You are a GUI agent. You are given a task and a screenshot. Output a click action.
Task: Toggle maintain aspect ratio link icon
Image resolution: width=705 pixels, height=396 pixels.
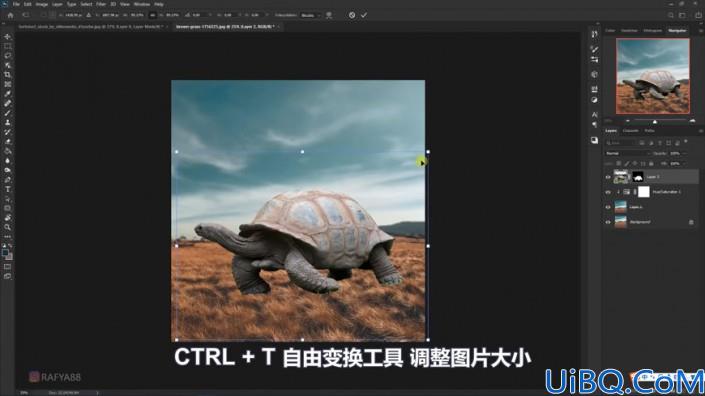click(x=153, y=15)
